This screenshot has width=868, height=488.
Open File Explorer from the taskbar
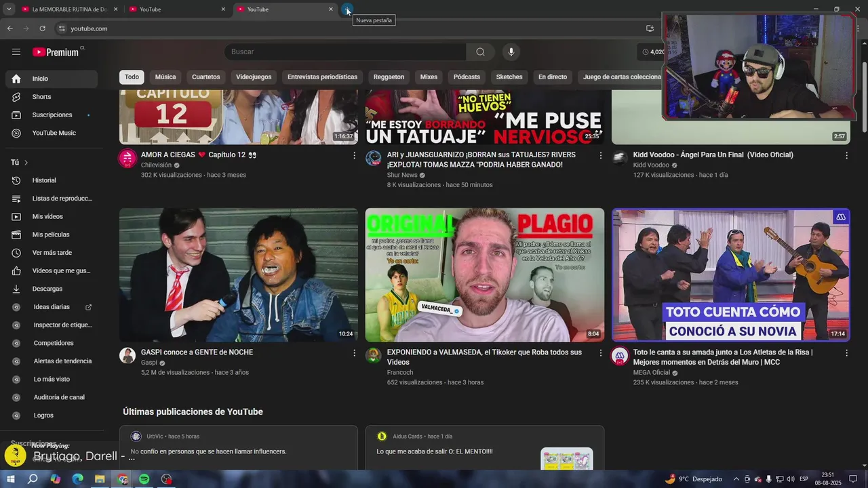pyautogui.click(x=100, y=479)
